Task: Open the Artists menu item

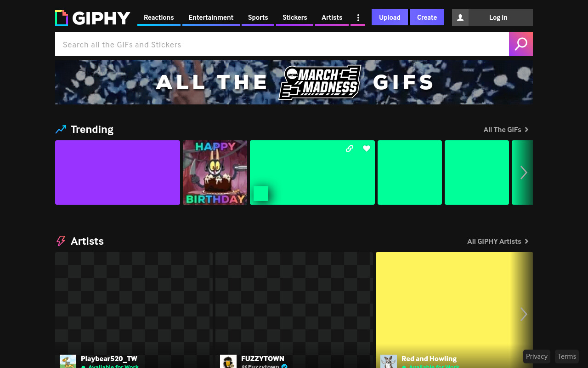Action: pos(332,17)
